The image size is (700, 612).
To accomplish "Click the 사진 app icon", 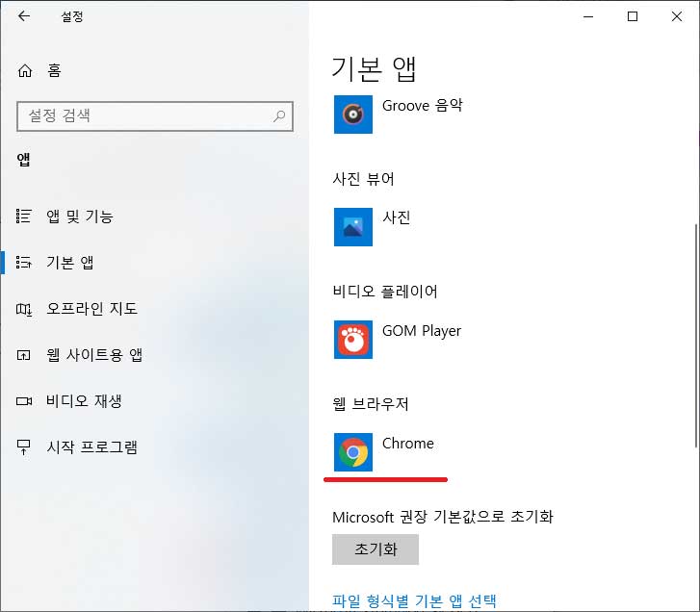I will tap(353, 226).
